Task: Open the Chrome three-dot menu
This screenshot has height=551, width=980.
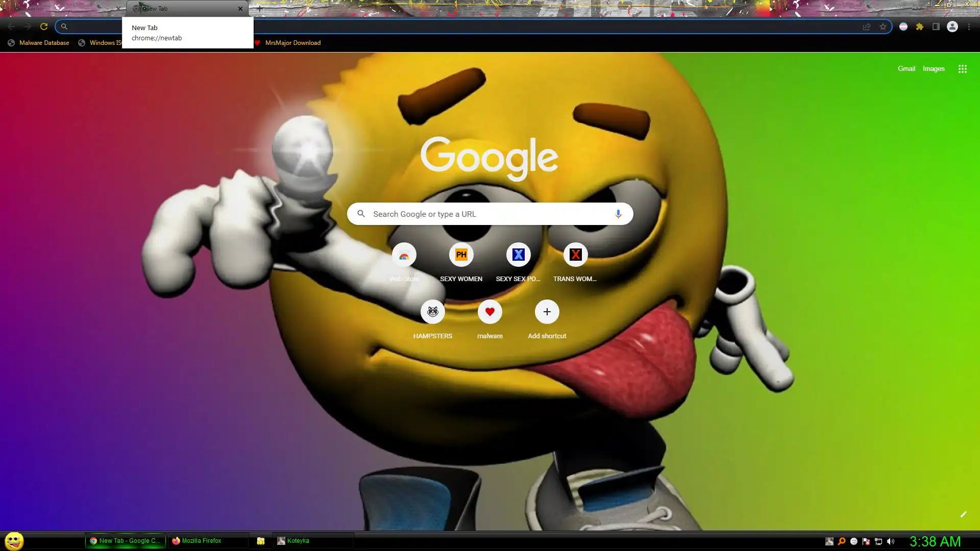Action: (969, 27)
